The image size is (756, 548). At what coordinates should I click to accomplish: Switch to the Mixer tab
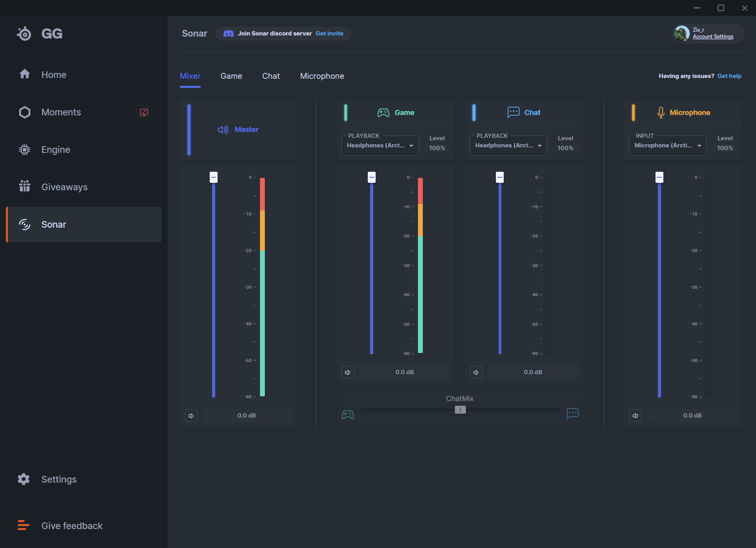pos(190,76)
